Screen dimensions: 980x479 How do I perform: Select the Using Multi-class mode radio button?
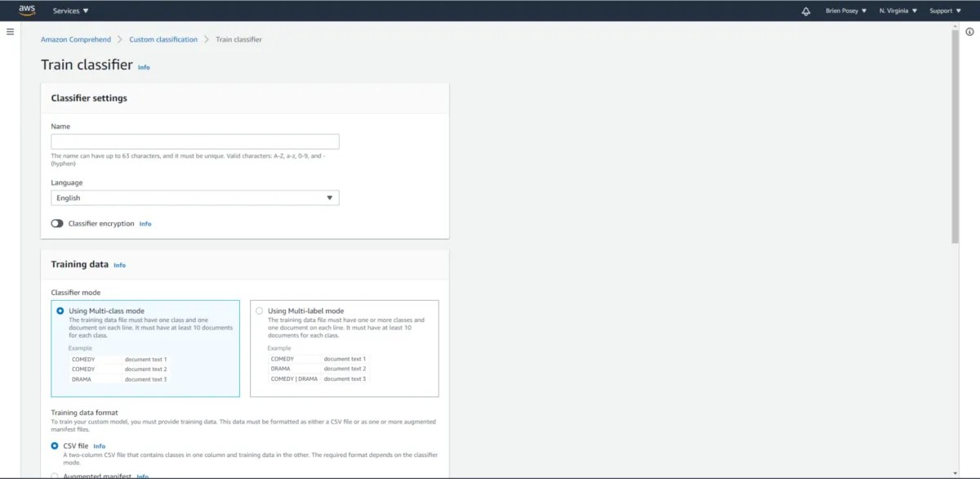[60, 311]
